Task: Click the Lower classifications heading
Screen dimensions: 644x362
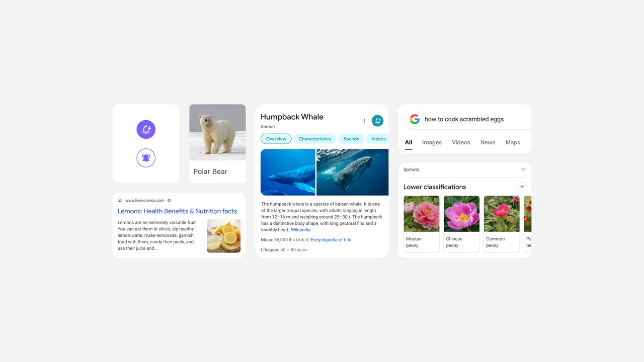Action: (x=435, y=187)
